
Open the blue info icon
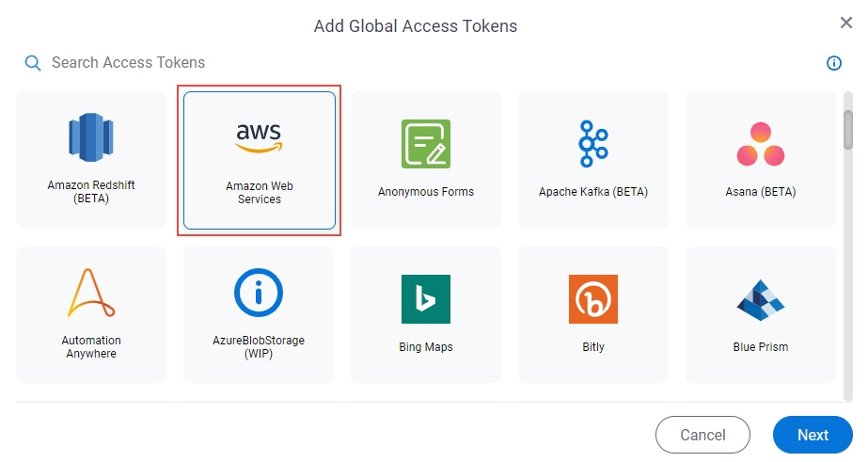pyautogui.click(x=834, y=63)
